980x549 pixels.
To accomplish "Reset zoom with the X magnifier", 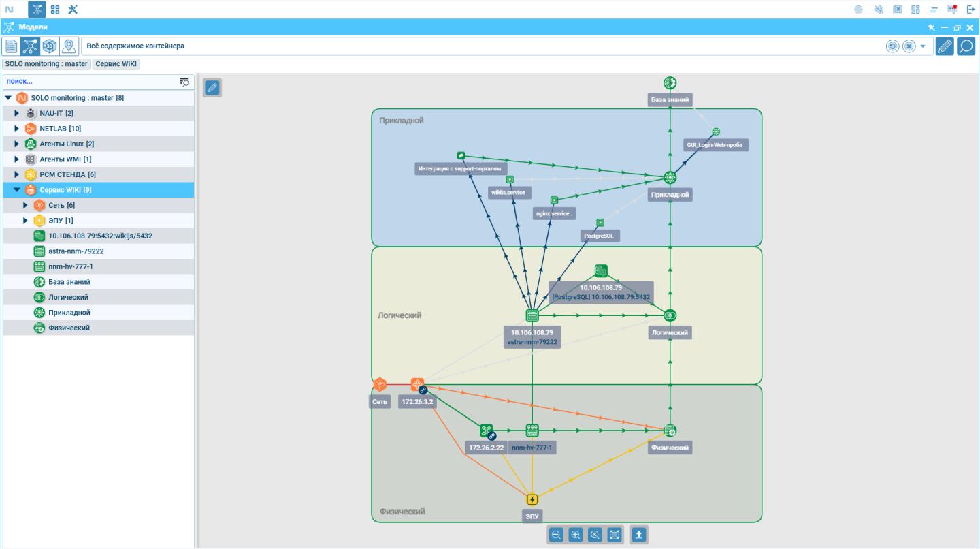I will [x=595, y=535].
